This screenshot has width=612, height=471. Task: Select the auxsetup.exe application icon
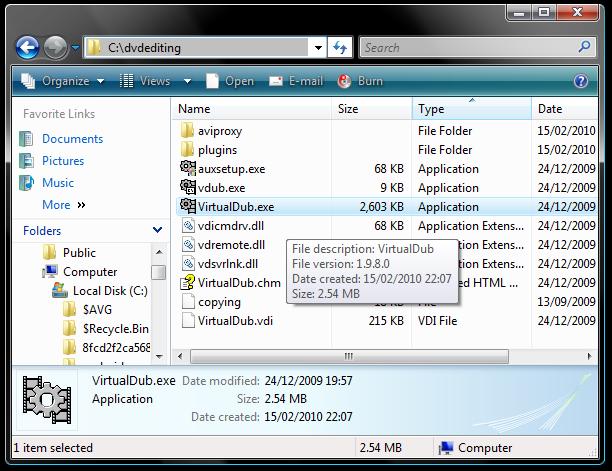(188, 168)
